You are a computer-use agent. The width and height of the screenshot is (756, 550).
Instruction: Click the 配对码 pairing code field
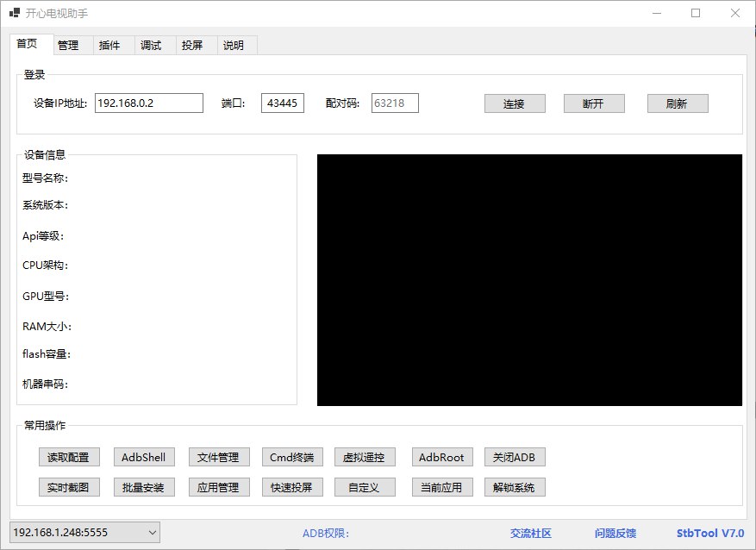pos(395,103)
